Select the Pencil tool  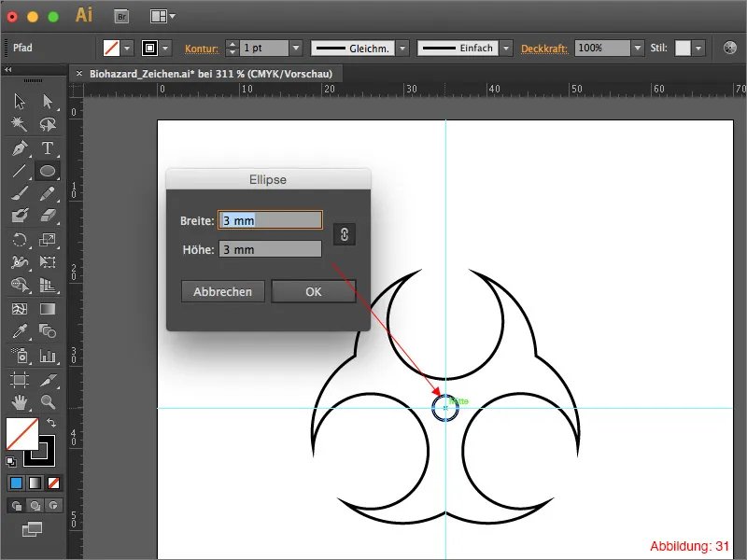coord(48,193)
